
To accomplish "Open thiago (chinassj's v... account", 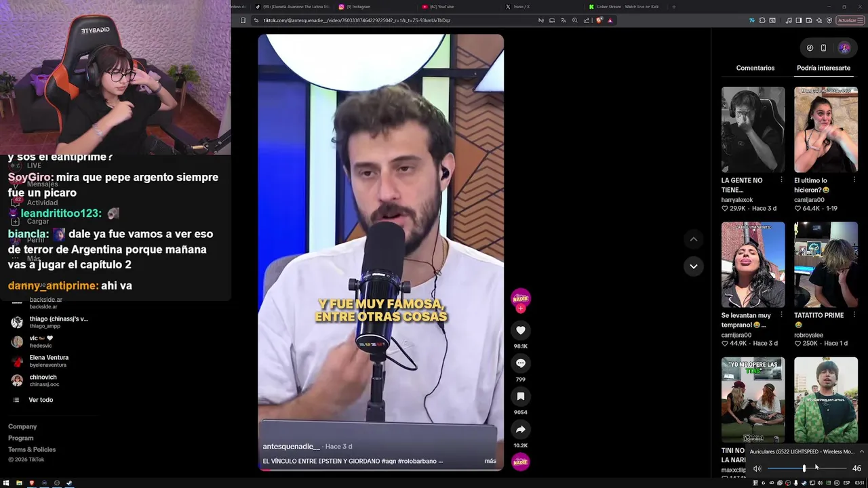I will (51, 322).
